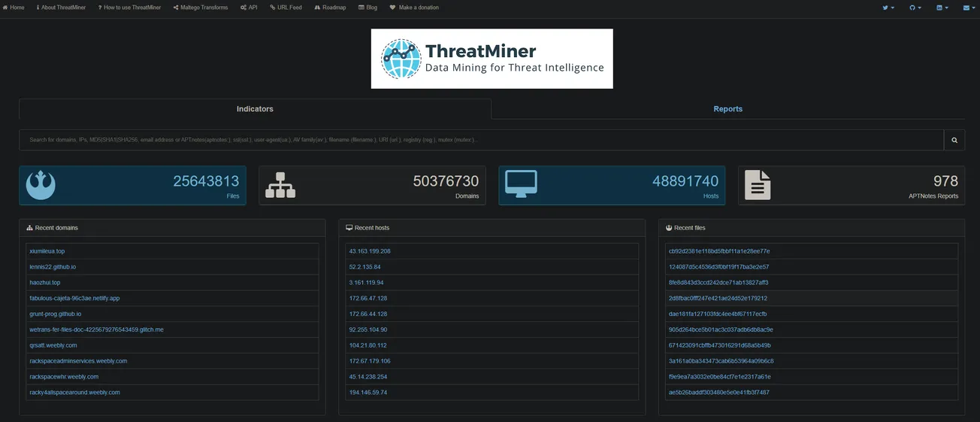Click the magnifier search button

click(954, 140)
